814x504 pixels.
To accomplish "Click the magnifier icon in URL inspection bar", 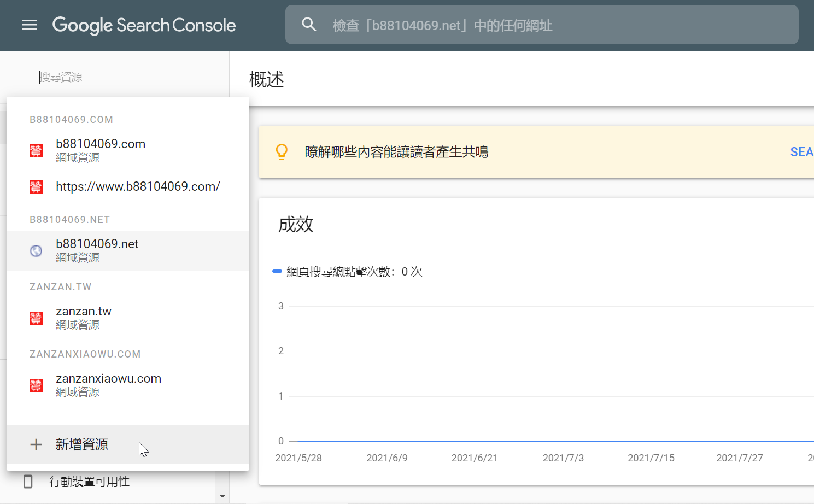I will (x=309, y=25).
